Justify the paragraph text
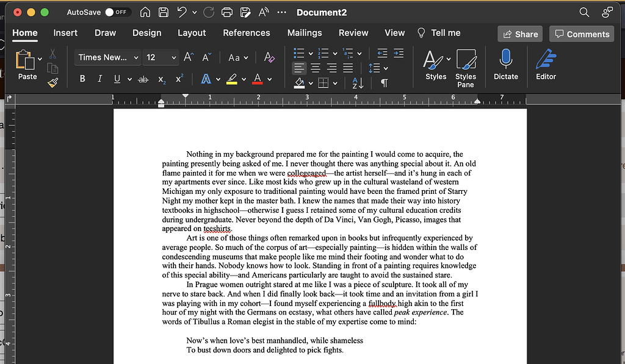Image resolution: width=625 pixels, height=364 pixels. click(348, 68)
